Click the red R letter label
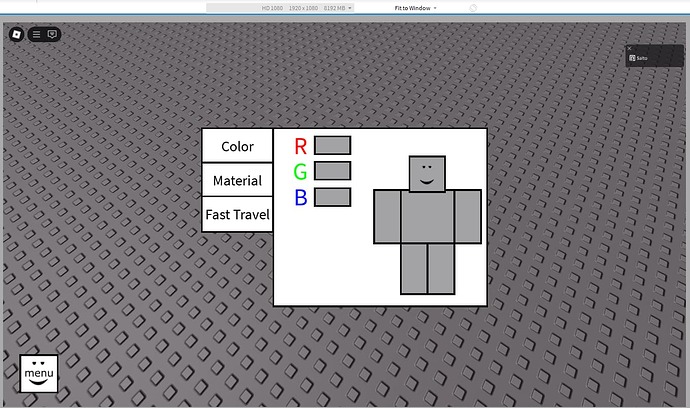The image size is (690, 408). click(301, 146)
